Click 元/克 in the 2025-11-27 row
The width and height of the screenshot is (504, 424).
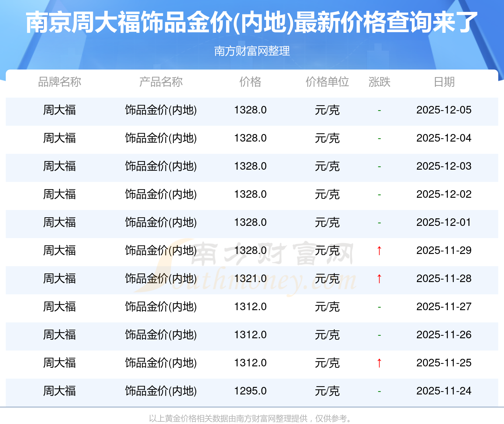tap(327, 307)
